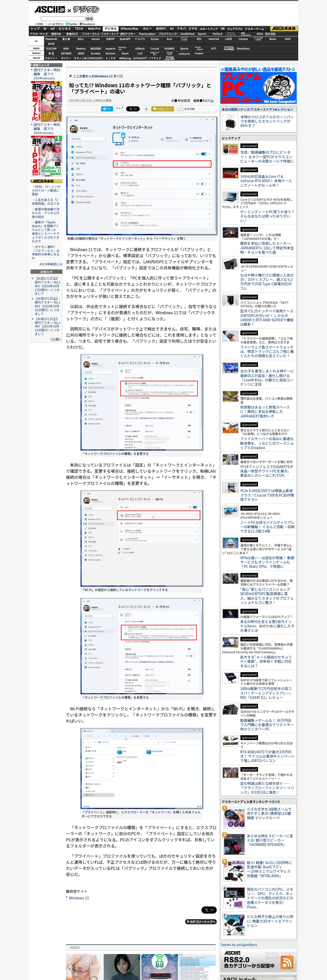Click the ASUSROG brand link
This screenshot has width=327, height=980.
tap(96, 49)
